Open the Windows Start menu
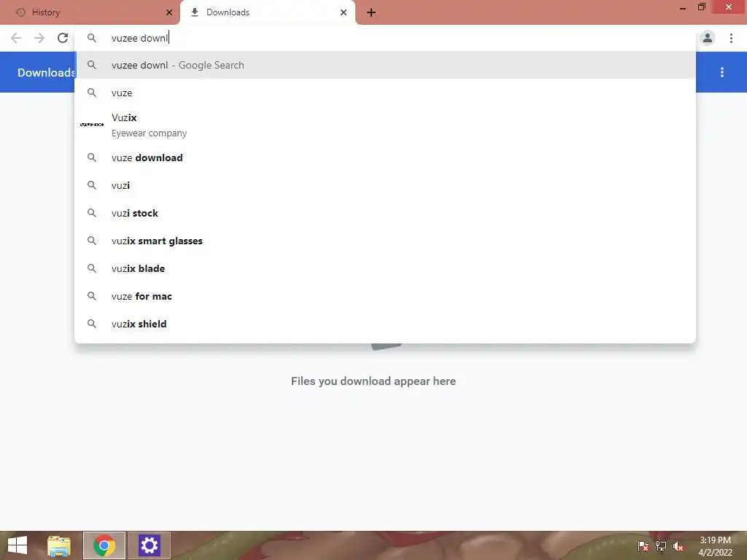This screenshot has width=747, height=560. coord(18,545)
